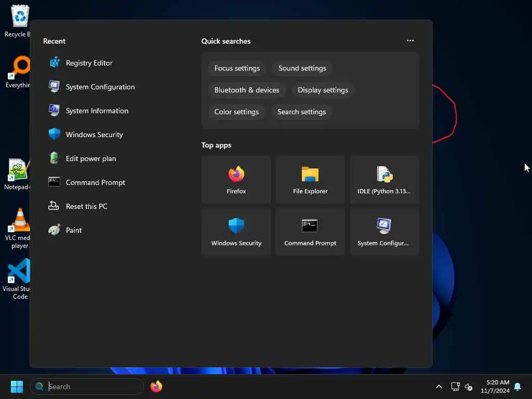
Task: Open the Color settings quick search
Action: tap(236, 112)
